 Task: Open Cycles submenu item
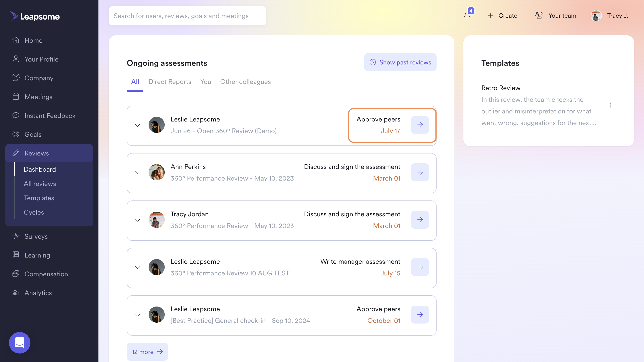pyautogui.click(x=34, y=212)
